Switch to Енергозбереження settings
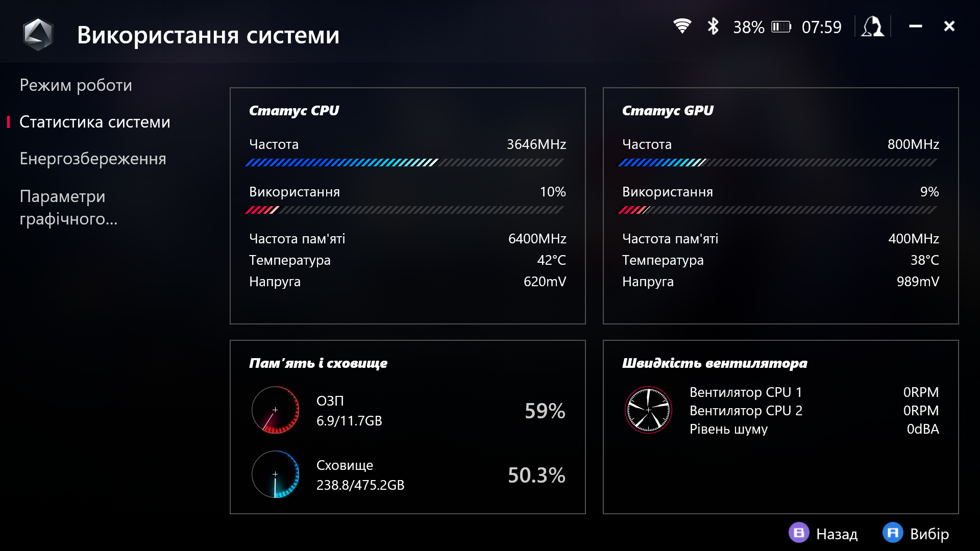 tap(92, 159)
